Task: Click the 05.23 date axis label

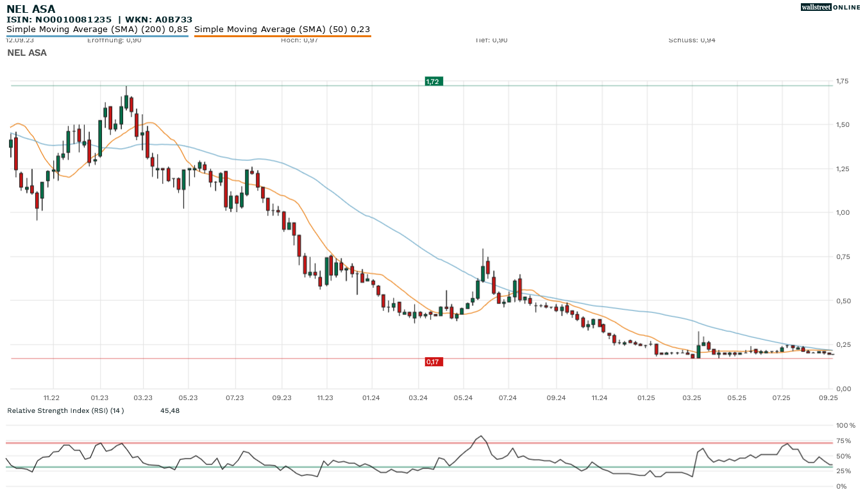Action: click(x=189, y=398)
